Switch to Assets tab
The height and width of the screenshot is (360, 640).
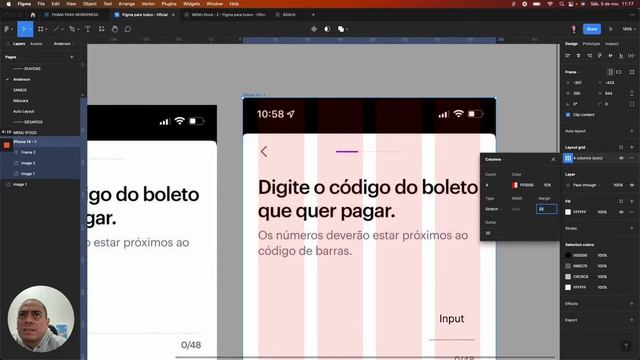[36, 44]
